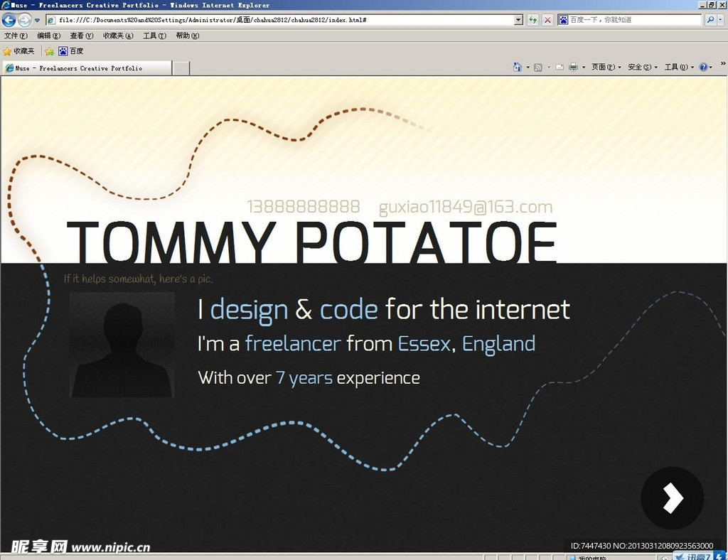The width and height of the screenshot is (728, 560).
Task: Expand the Print dropdown arrow
Action: [x=584, y=68]
